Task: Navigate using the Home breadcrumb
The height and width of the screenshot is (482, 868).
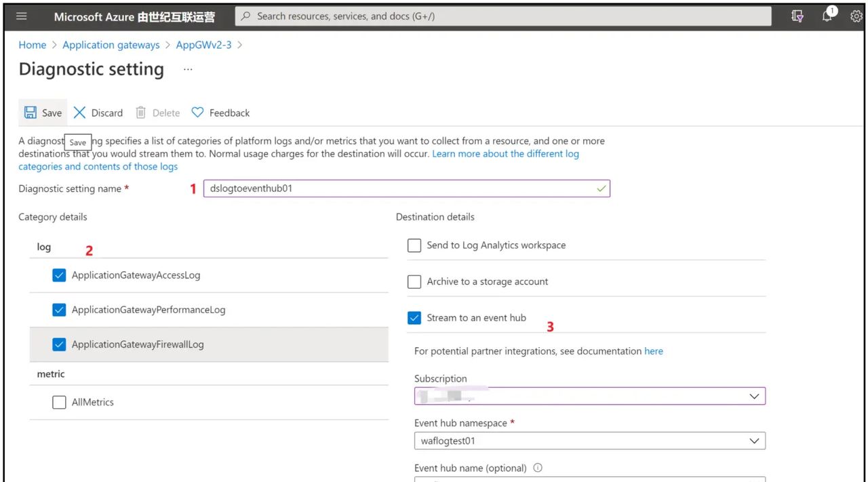Action: (x=32, y=45)
